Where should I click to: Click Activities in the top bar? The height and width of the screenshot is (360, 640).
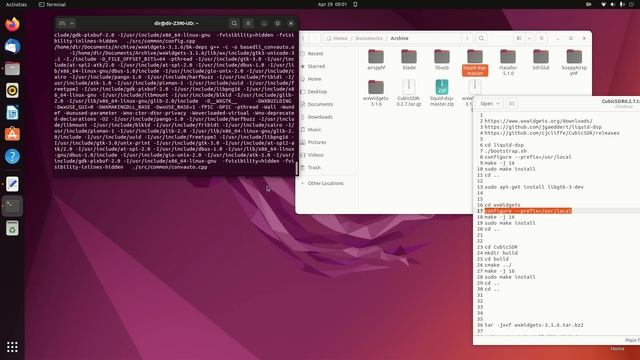click(16, 4)
